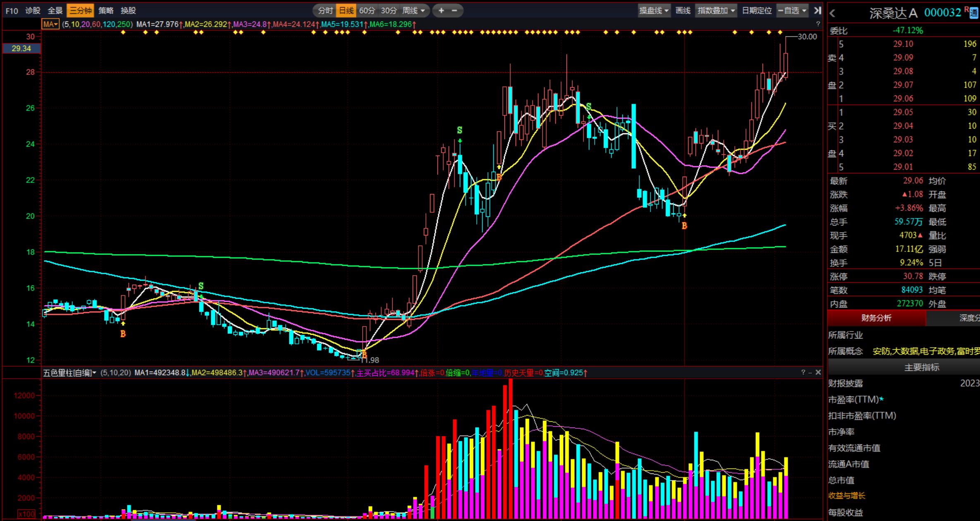Open 操盘线 dropdown menu
This screenshot has width=980, height=521.
coord(654,11)
